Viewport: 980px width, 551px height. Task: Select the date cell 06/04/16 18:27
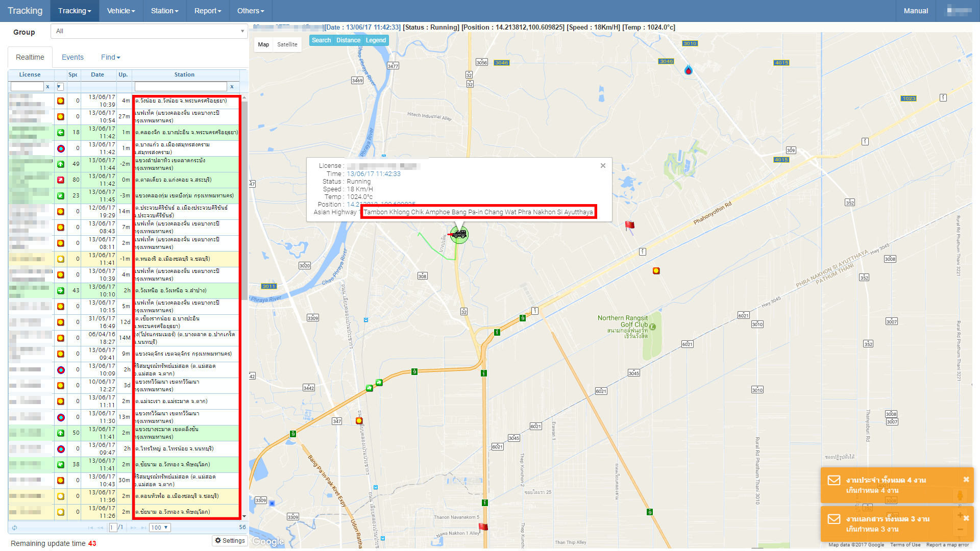pos(99,338)
